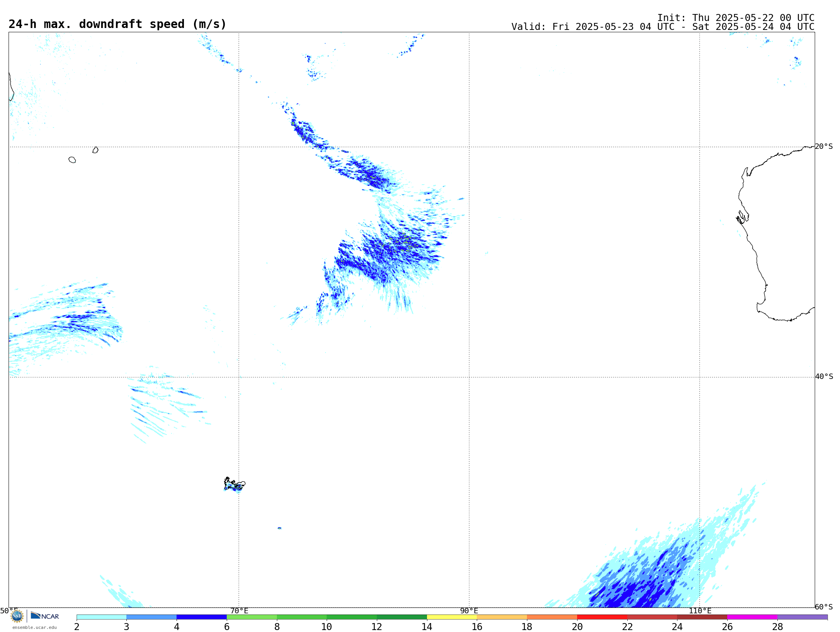Choose the light orange 16–18 m/s swatch
The width and height of the screenshot is (840, 632).
point(502,617)
